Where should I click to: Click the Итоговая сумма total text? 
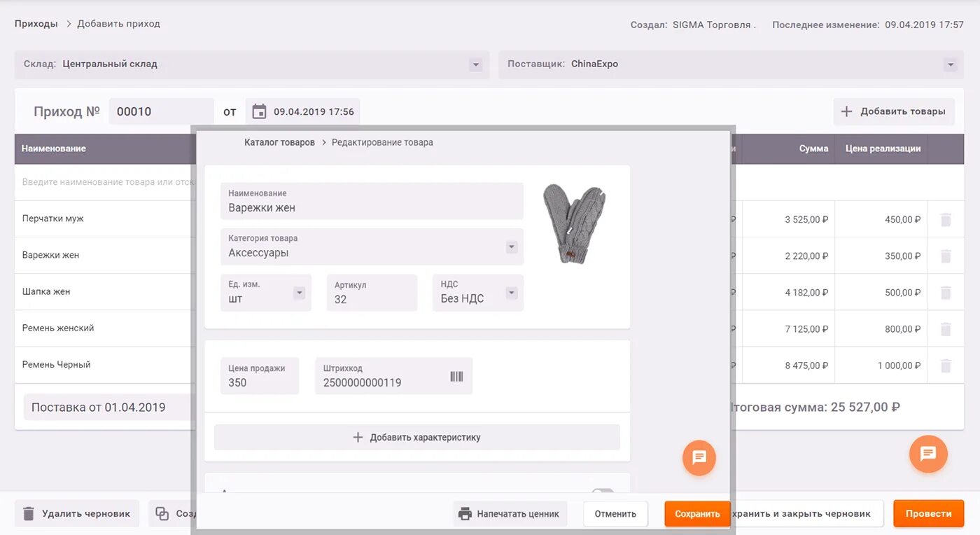(x=815, y=407)
